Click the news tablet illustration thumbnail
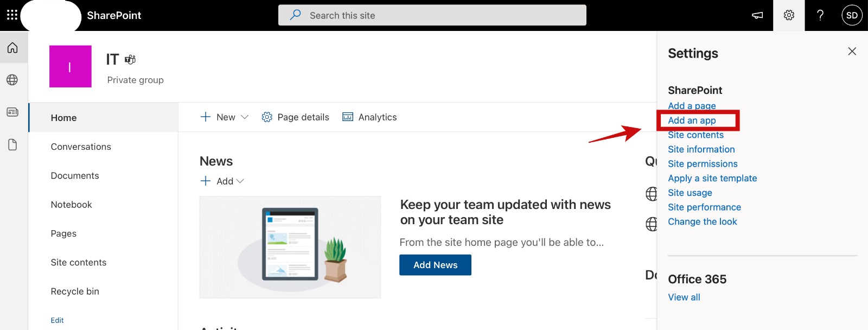This screenshot has width=868, height=330. tap(290, 247)
